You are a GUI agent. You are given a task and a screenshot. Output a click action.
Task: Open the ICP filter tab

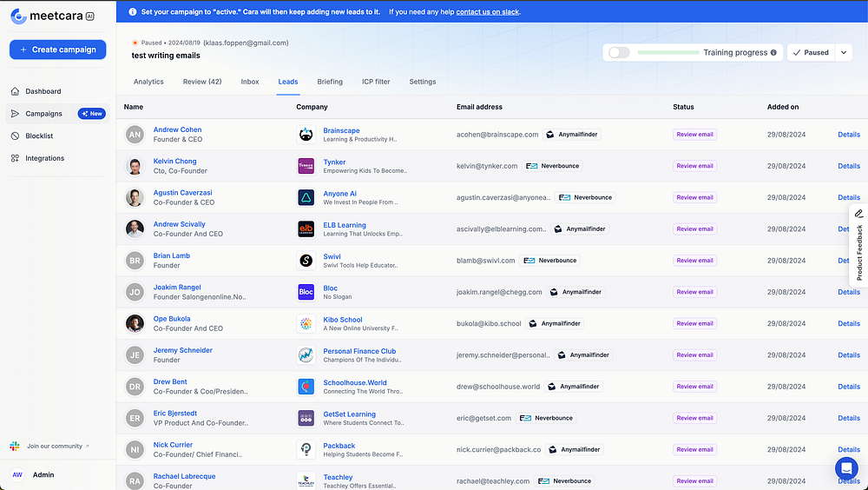[376, 82]
